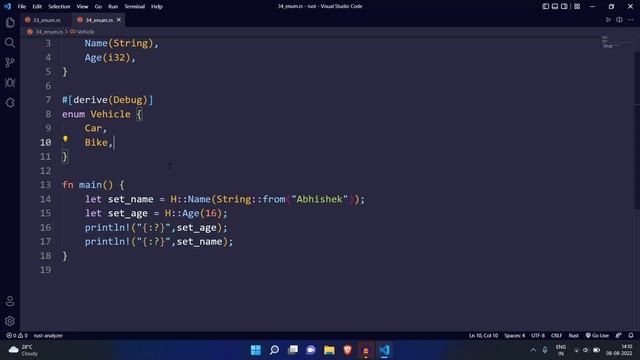The image size is (640, 360).
Task: Change the CRLF line ending selector
Action: click(x=556, y=336)
